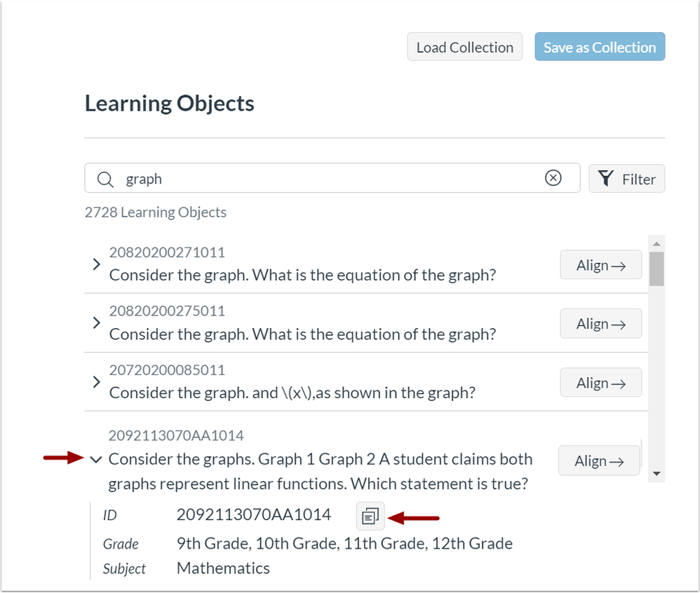Screen dimensions: 700x593
Task: Click Load Collection button
Action: (x=464, y=47)
